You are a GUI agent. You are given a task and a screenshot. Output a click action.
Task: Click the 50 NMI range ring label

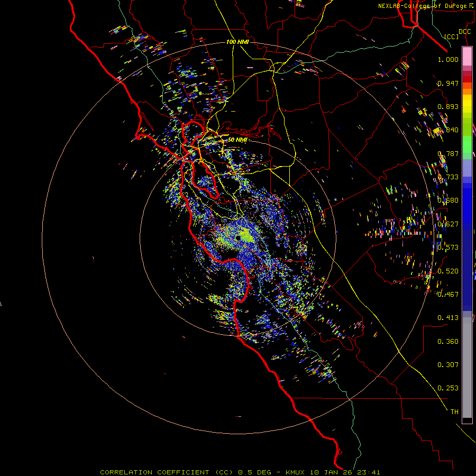coord(237,140)
